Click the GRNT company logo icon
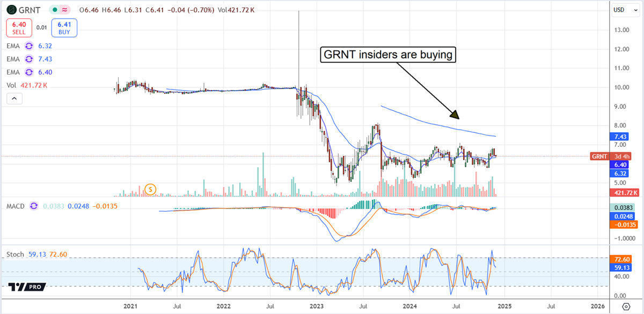The height and width of the screenshot is (314, 644). (x=12, y=10)
